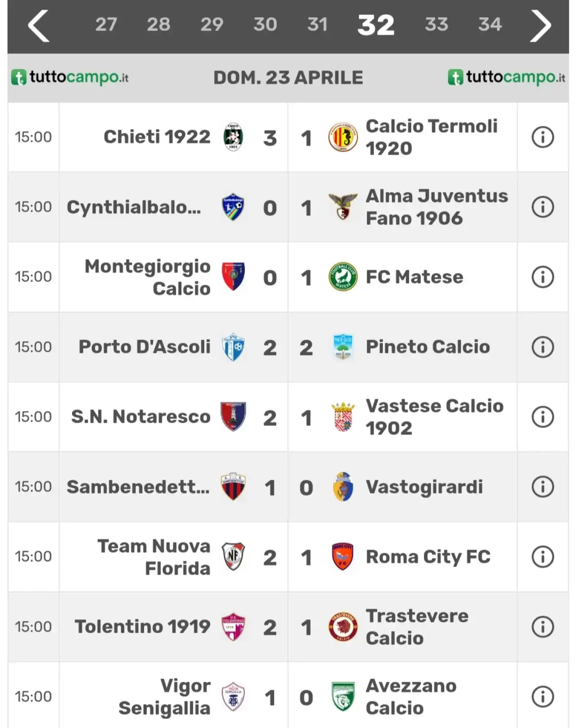
Task: Select matchday 27 in round selector
Action: 106,25
